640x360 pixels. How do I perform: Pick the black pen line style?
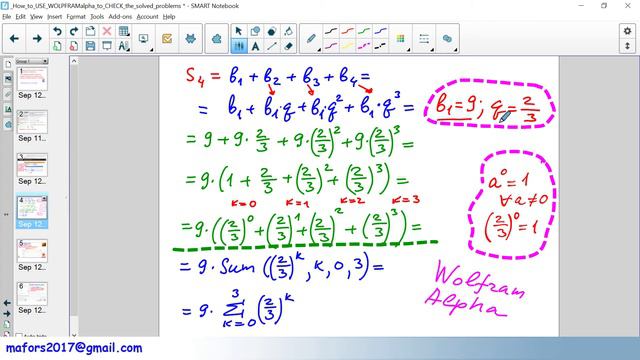(x=331, y=31)
